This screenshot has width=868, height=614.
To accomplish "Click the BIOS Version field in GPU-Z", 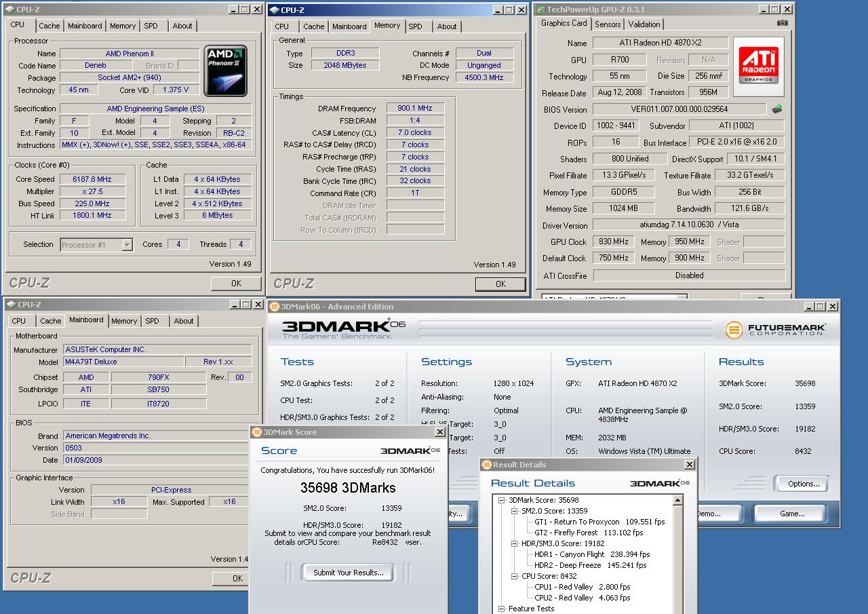I will [679, 109].
